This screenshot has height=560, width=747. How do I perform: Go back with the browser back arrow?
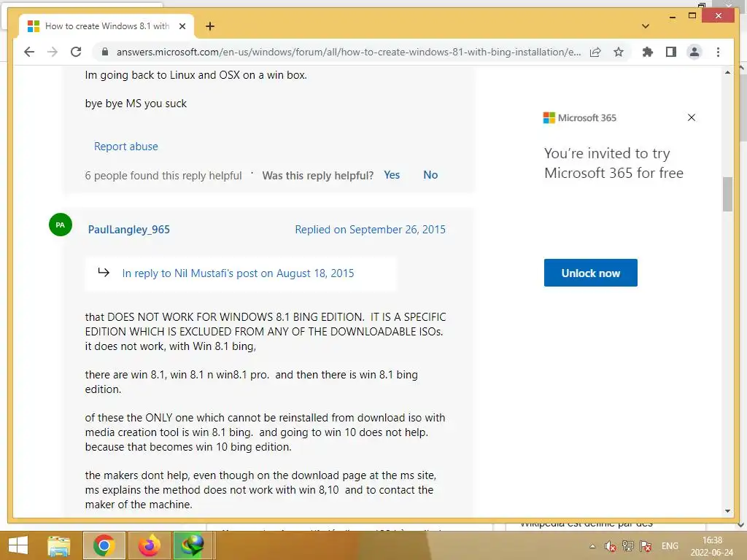click(x=29, y=52)
